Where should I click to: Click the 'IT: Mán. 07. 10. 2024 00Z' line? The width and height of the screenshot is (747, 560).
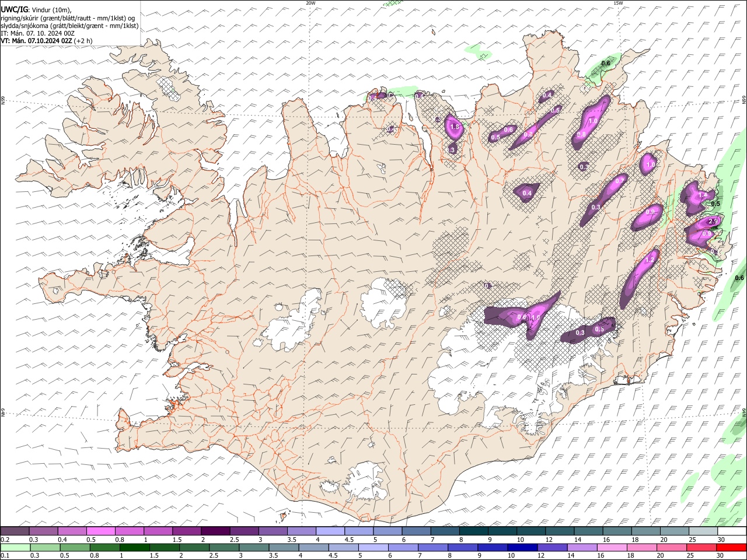pyautogui.click(x=38, y=33)
